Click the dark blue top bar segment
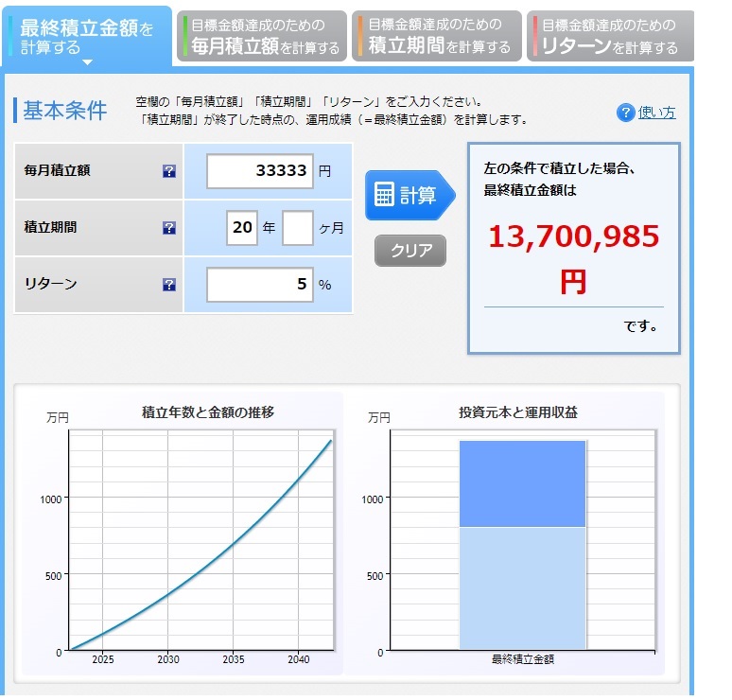This screenshot has height=700, width=732. (522, 482)
